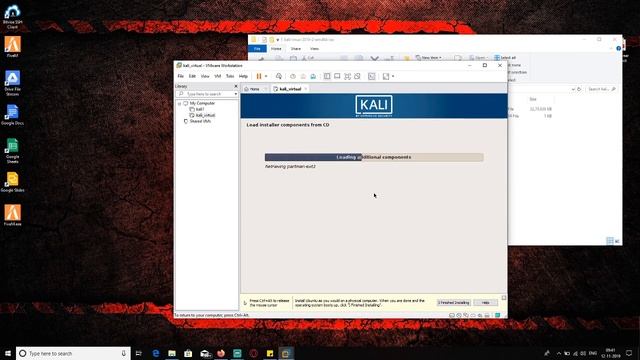
Task: Open Share ribbon tab in Explorer window
Action: pyautogui.click(x=296, y=49)
